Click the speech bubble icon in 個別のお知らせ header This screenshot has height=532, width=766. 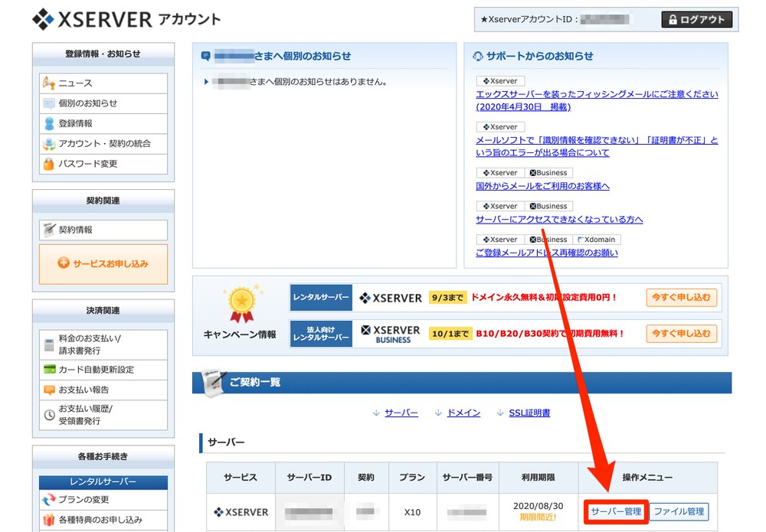tap(205, 56)
